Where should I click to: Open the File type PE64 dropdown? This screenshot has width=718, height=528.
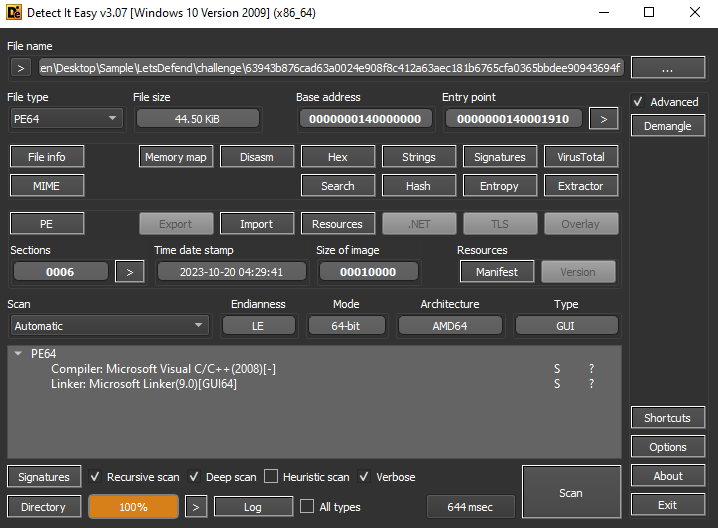pyautogui.click(x=66, y=118)
